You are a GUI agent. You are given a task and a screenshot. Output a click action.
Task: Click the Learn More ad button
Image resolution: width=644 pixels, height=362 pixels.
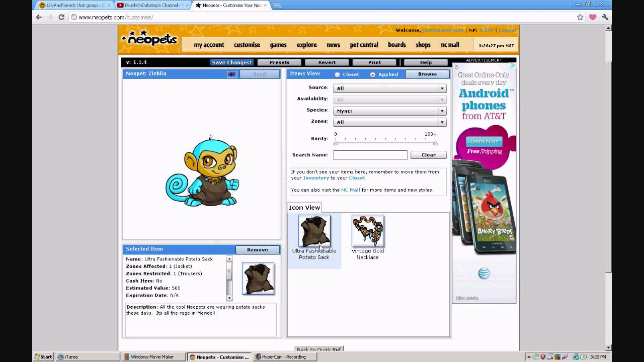[484, 141]
